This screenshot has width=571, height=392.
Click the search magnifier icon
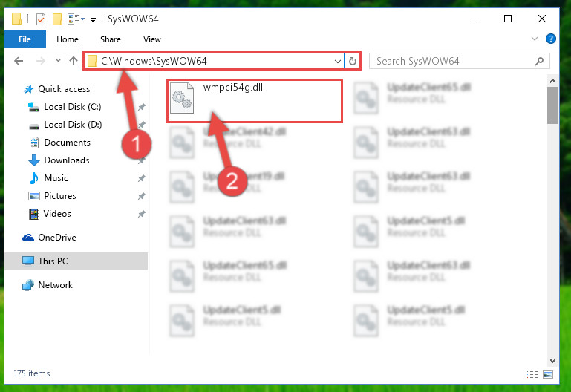(539, 61)
